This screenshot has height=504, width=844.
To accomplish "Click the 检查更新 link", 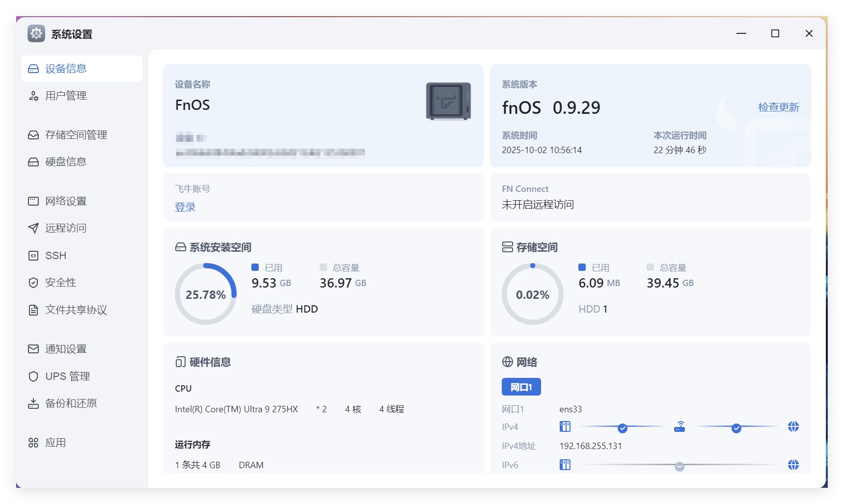I will point(778,107).
